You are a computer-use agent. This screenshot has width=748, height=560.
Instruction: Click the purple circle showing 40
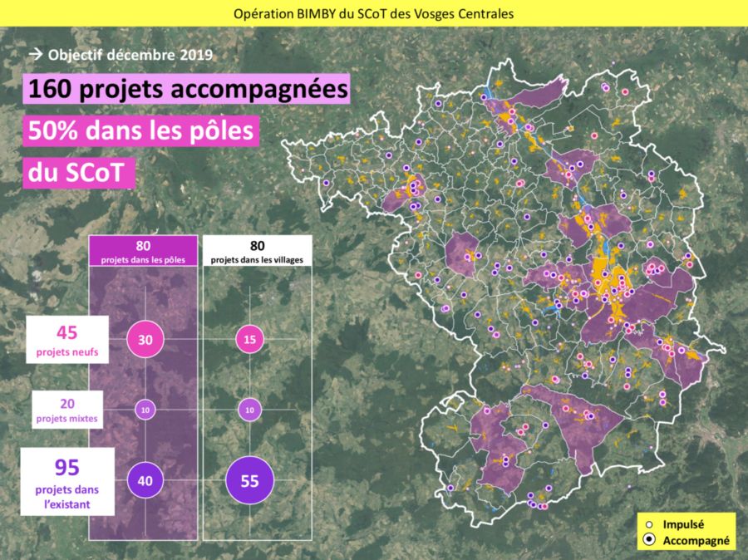[145, 480]
